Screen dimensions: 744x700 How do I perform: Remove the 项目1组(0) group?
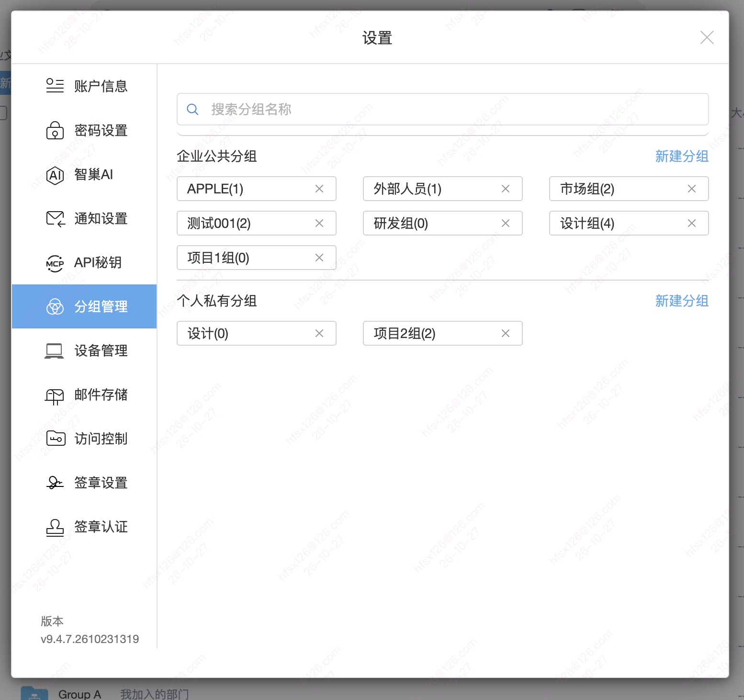click(x=319, y=258)
